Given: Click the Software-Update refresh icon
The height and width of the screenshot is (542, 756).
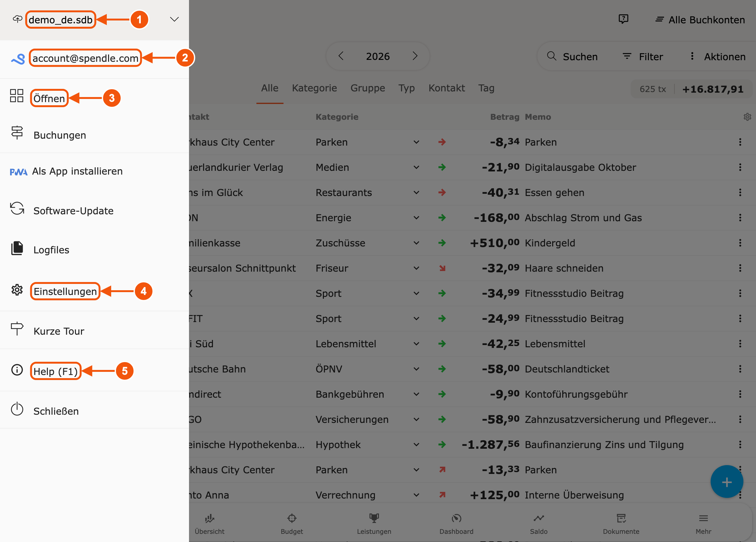Looking at the screenshot, I should tap(17, 209).
